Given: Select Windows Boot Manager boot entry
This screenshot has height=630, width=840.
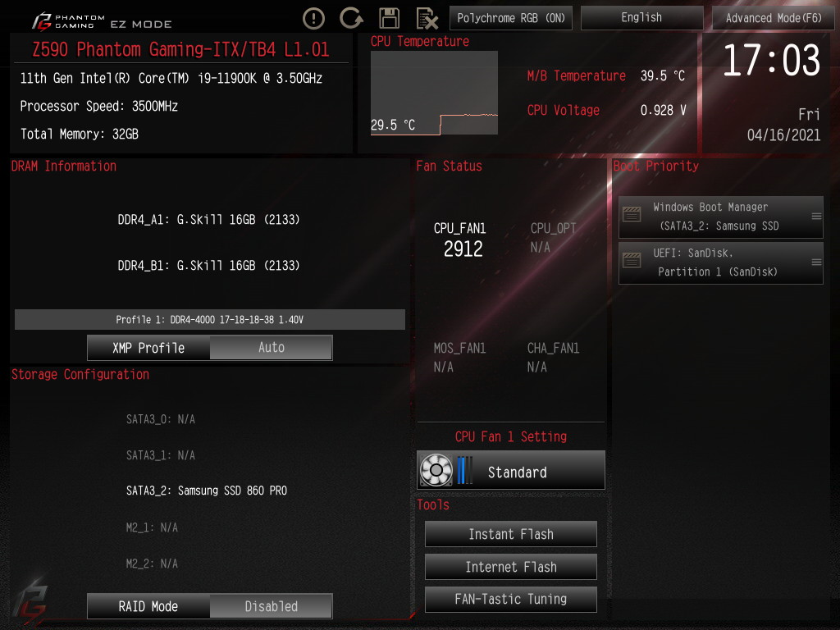Looking at the screenshot, I should pos(720,217).
